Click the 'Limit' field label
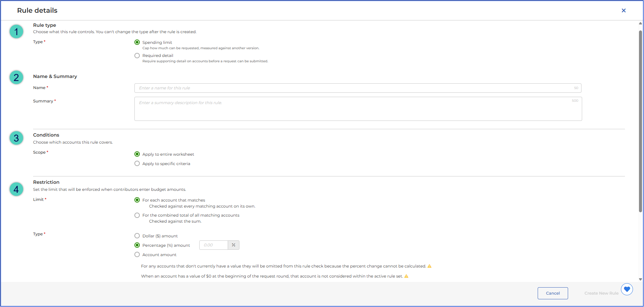644x307 pixels. pyautogui.click(x=38, y=200)
